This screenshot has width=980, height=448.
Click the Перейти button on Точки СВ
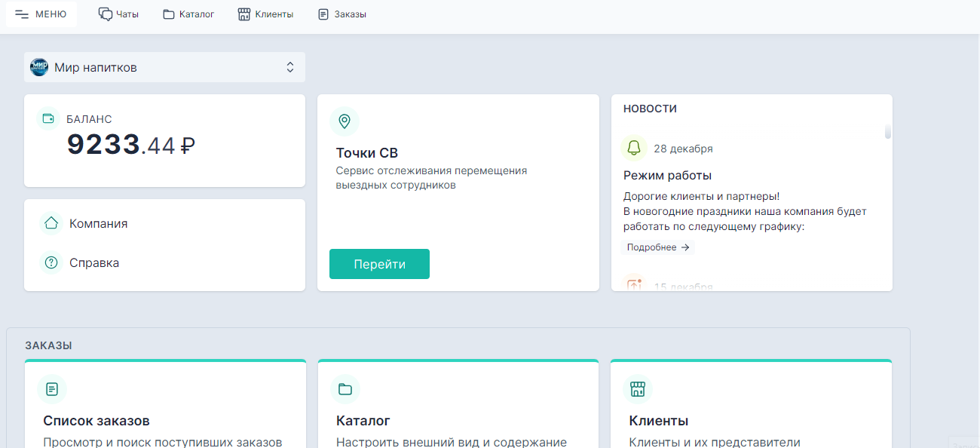pyautogui.click(x=379, y=263)
